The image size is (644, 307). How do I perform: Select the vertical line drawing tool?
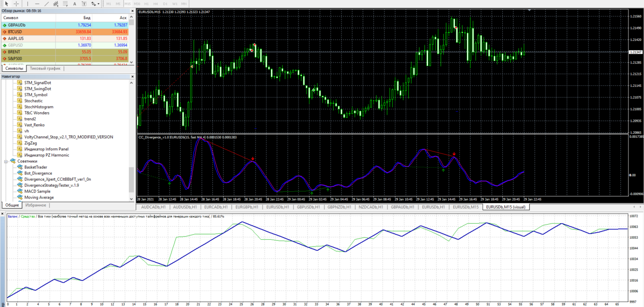(27, 3)
